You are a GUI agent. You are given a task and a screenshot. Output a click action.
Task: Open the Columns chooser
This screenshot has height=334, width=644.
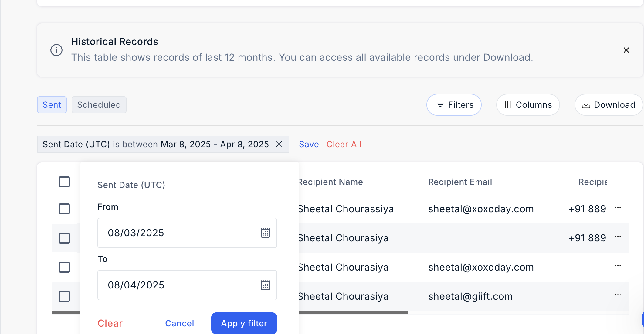[528, 105]
